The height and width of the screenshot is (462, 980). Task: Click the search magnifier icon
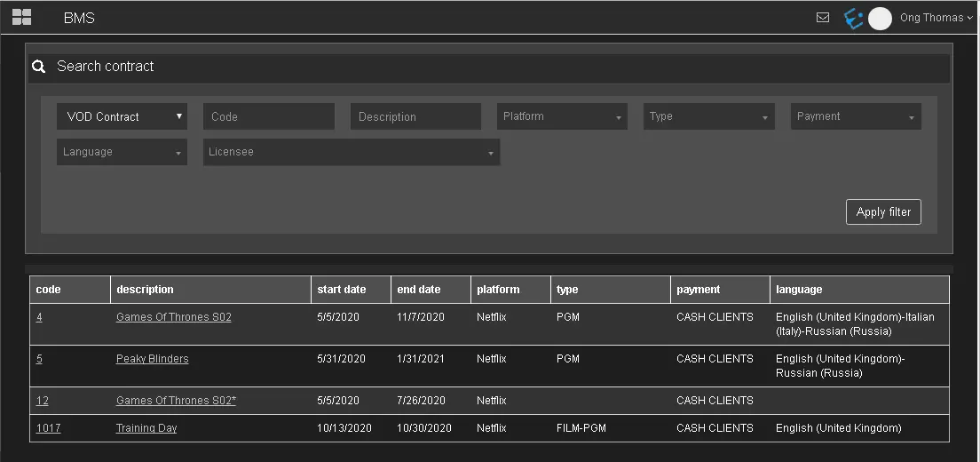click(38, 67)
